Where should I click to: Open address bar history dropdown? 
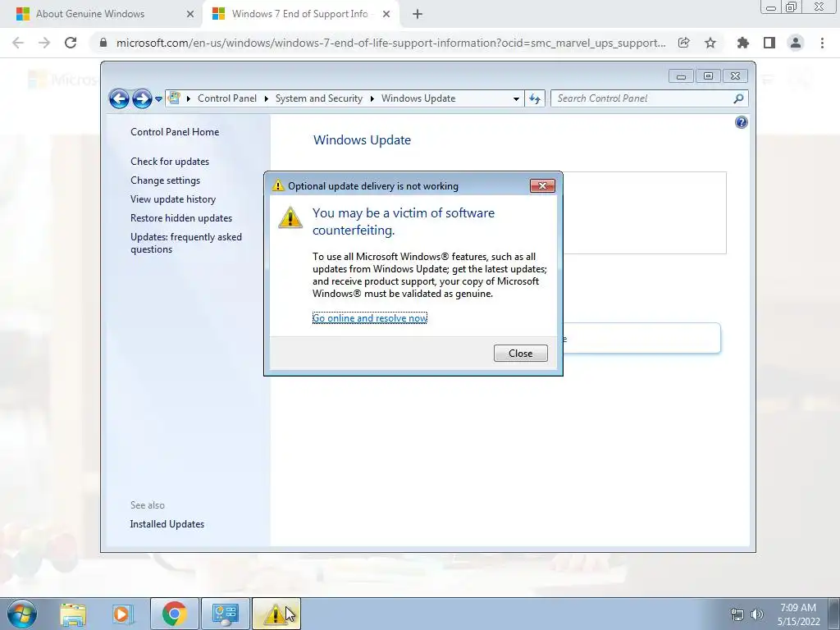[x=516, y=98]
